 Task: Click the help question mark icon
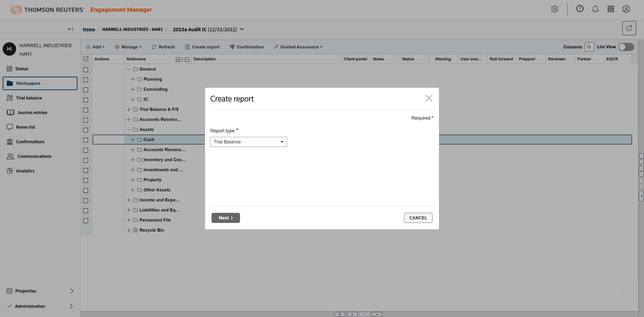point(579,9)
